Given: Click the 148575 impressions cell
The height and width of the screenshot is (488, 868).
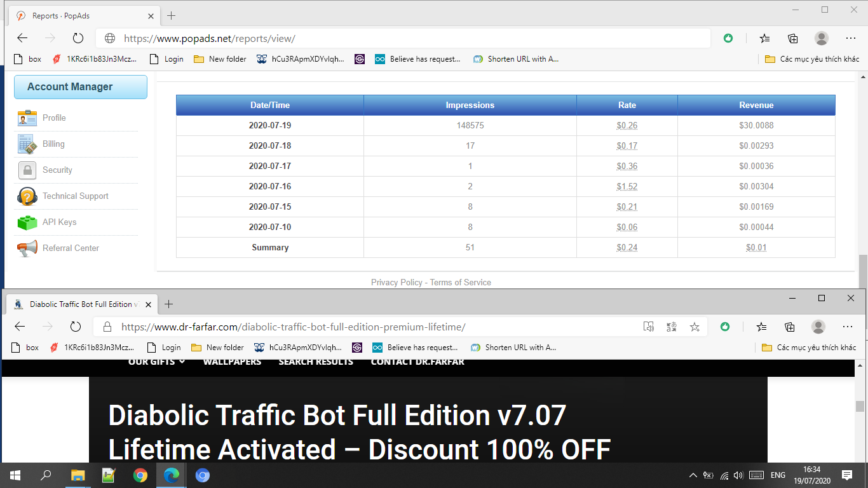Looking at the screenshot, I should [x=470, y=126].
